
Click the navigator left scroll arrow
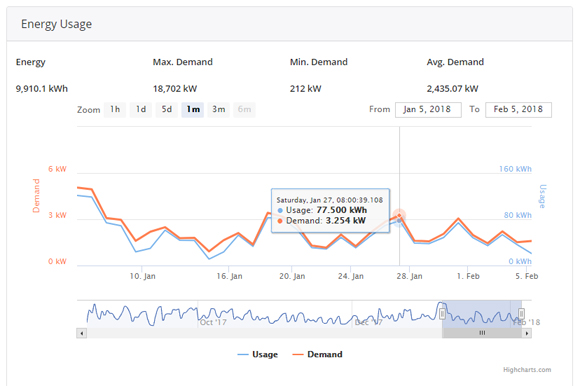click(82, 333)
